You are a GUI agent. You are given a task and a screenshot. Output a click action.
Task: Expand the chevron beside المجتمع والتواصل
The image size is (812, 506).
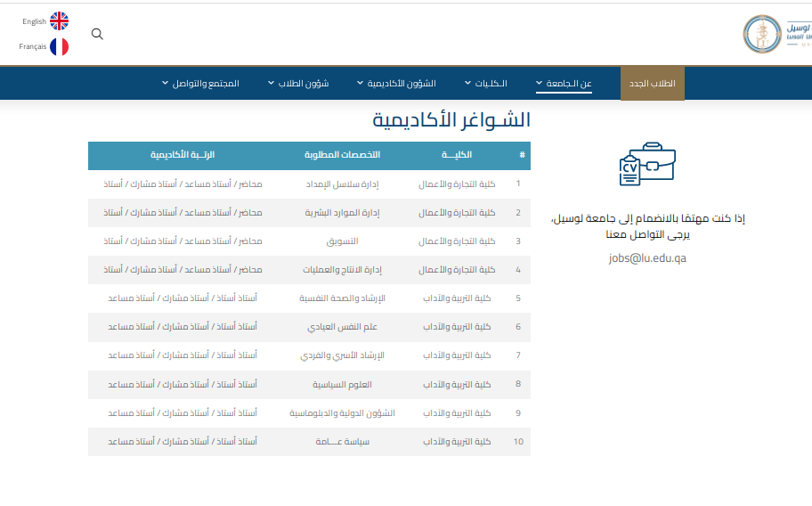166,84
